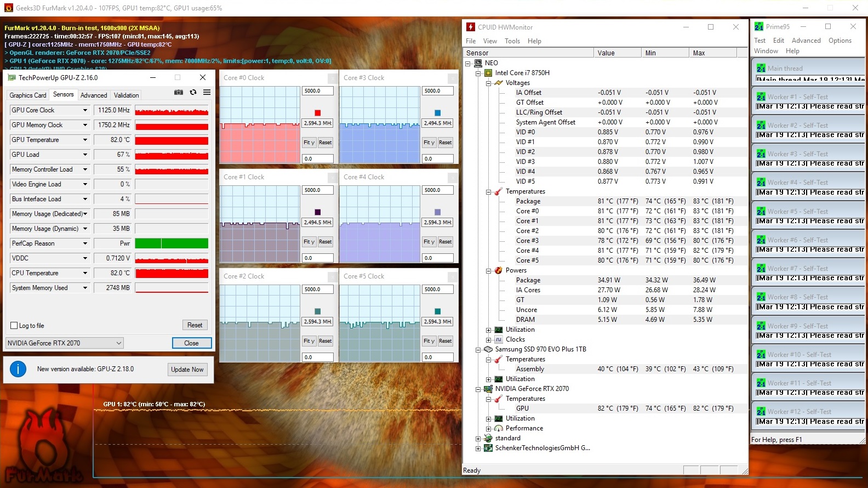
Task: Click the Prime95 Main thread window icon
Action: [x=761, y=68]
